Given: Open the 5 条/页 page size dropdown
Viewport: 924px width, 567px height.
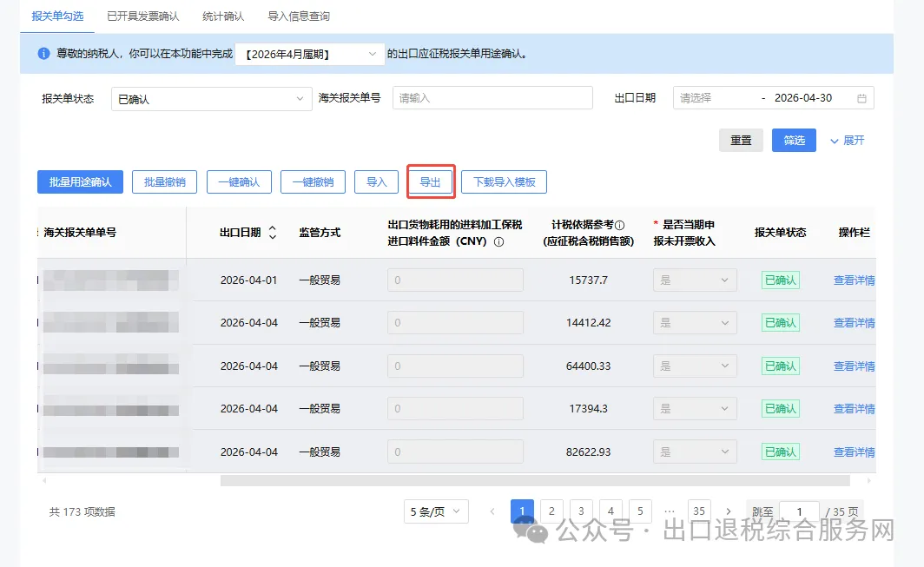Looking at the screenshot, I should click(x=436, y=511).
